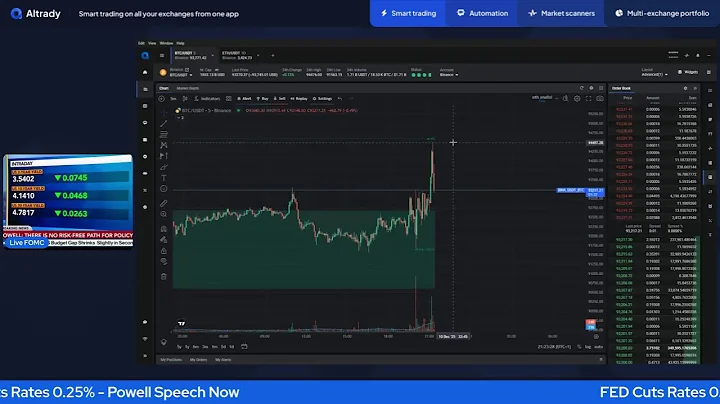The height and width of the screenshot is (404, 720).
Task: Select the Market Depth tab
Action: tap(188, 88)
